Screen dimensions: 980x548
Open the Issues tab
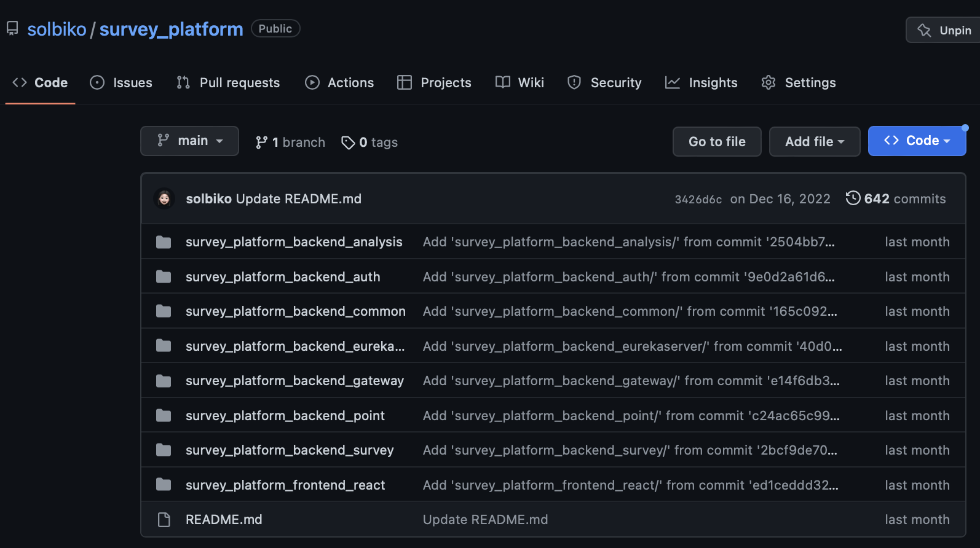121,82
